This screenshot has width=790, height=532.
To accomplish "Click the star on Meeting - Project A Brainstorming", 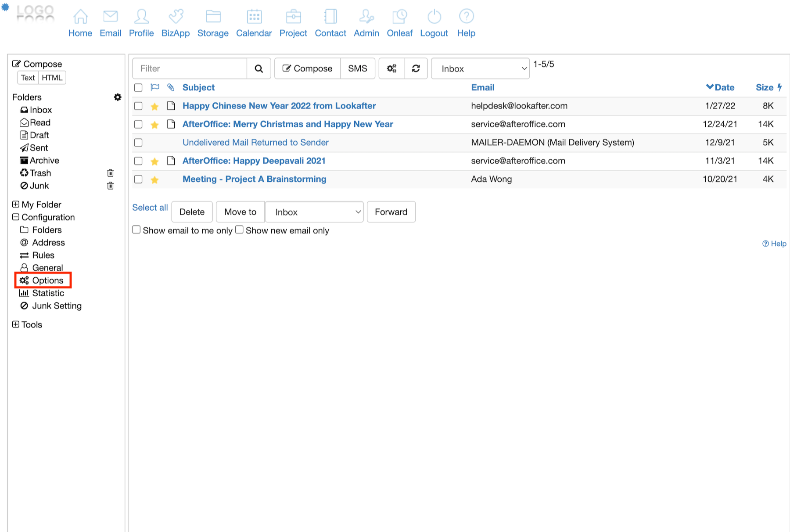I will [154, 180].
